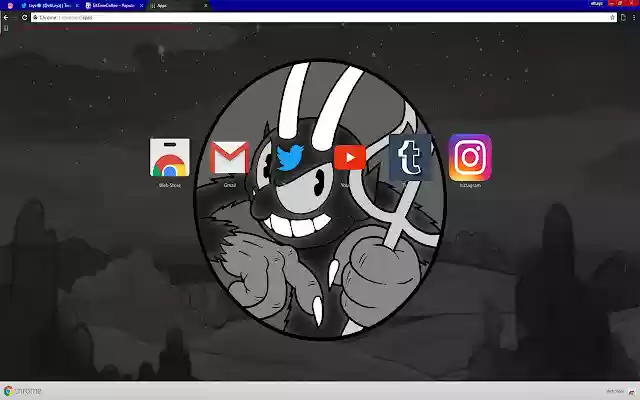640x400 pixels.
Task: Click the Instagram label under its icon
Action: (x=470, y=185)
